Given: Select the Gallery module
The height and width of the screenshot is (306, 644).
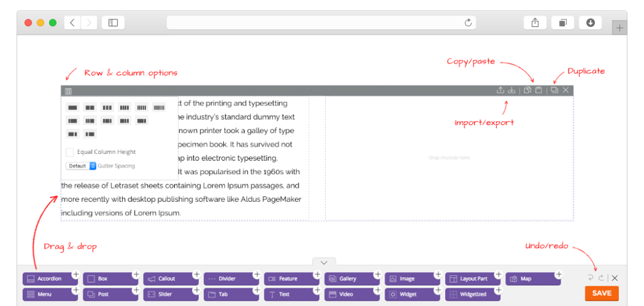Looking at the screenshot, I should (352, 279).
